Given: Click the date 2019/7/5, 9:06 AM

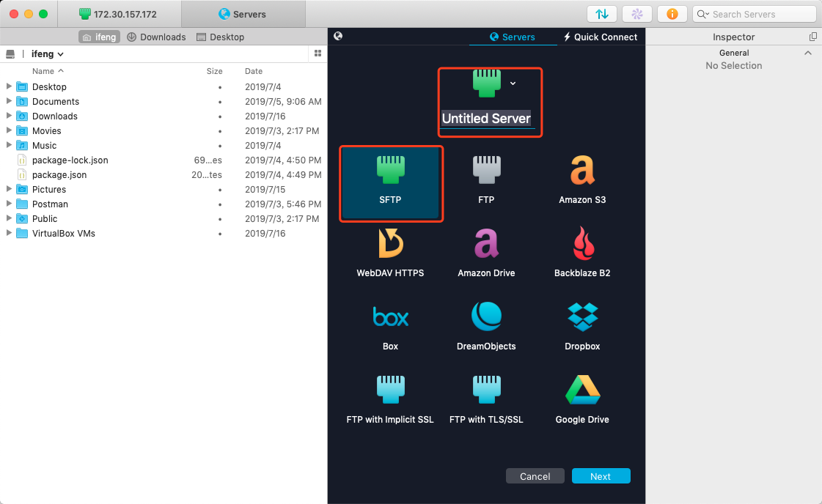Looking at the screenshot, I should click(283, 101).
